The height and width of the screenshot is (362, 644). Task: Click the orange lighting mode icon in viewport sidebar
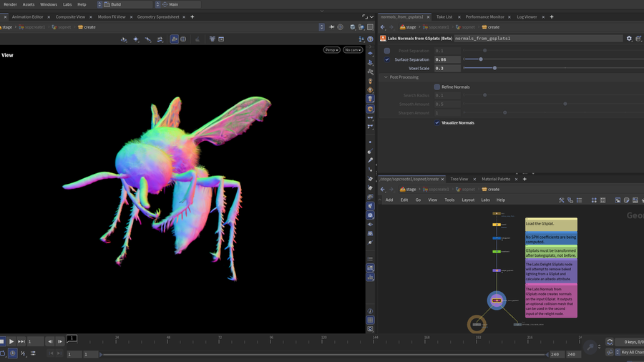point(370,109)
